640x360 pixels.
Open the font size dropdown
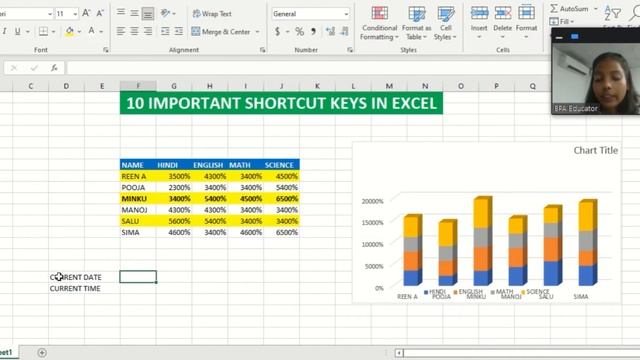pos(75,14)
